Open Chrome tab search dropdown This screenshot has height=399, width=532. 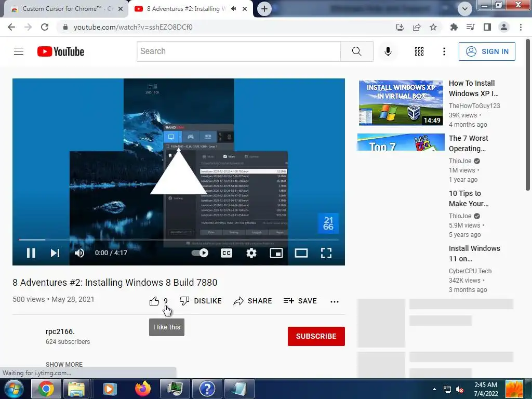(464, 9)
